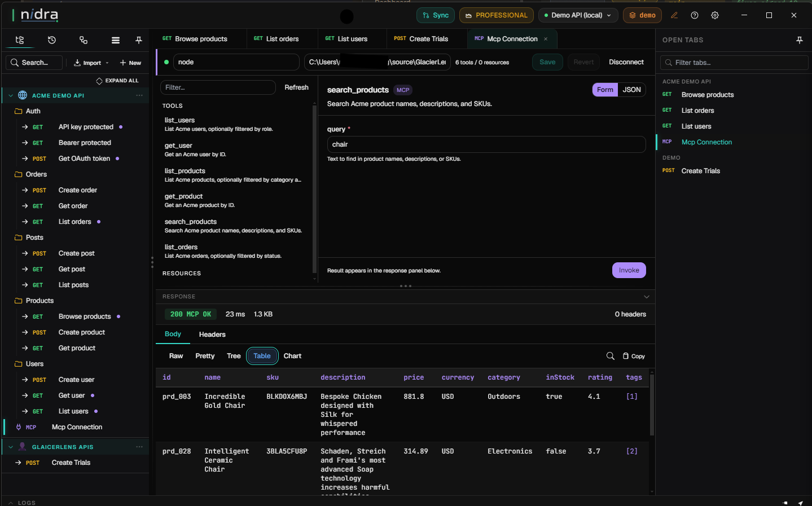
Task: Open the Import dropdown
Action: [91, 63]
